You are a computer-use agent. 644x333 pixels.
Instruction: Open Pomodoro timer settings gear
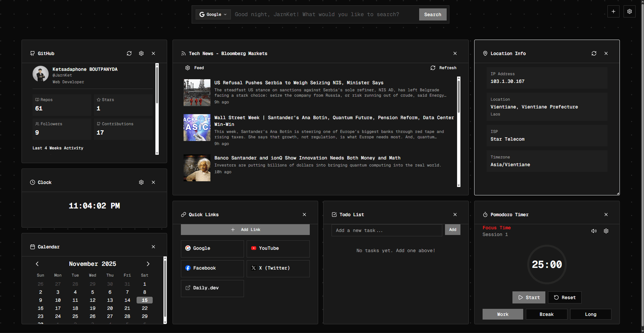click(606, 231)
